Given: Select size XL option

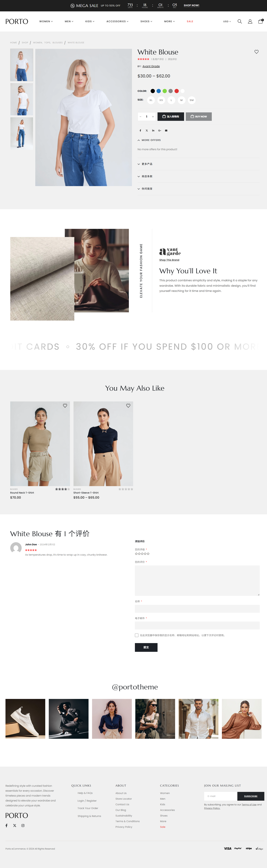Looking at the screenshot, I should (x=151, y=100).
